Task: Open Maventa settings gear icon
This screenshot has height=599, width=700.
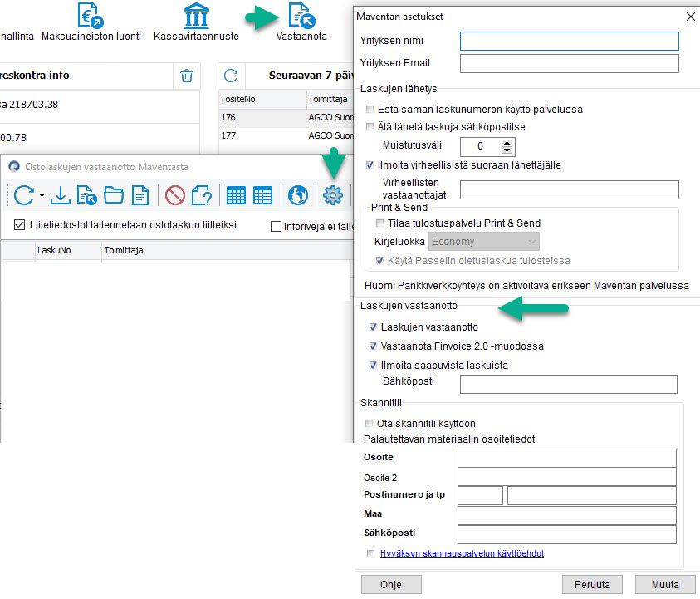Action: (x=333, y=195)
